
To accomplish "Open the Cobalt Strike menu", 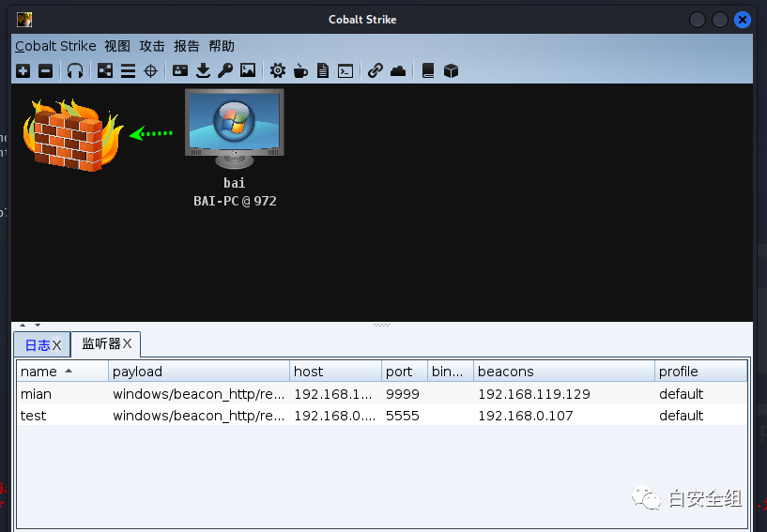I will point(55,46).
